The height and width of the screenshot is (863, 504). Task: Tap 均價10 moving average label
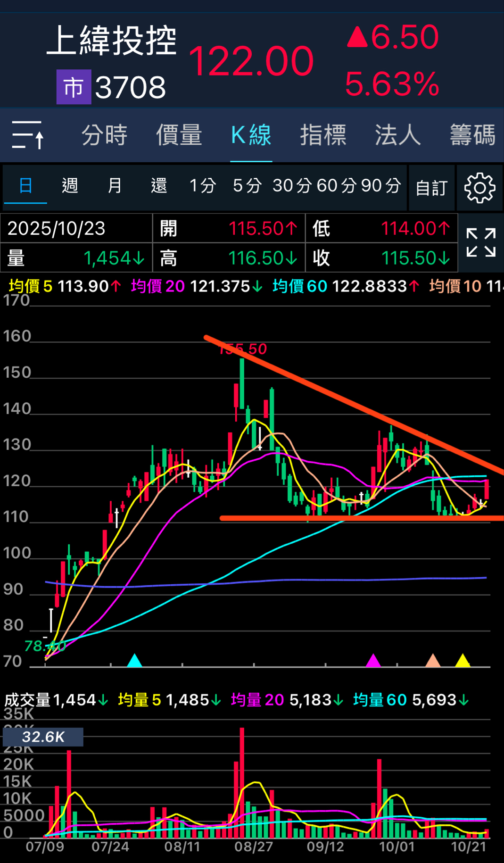pyautogui.click(x=455, y=286)
